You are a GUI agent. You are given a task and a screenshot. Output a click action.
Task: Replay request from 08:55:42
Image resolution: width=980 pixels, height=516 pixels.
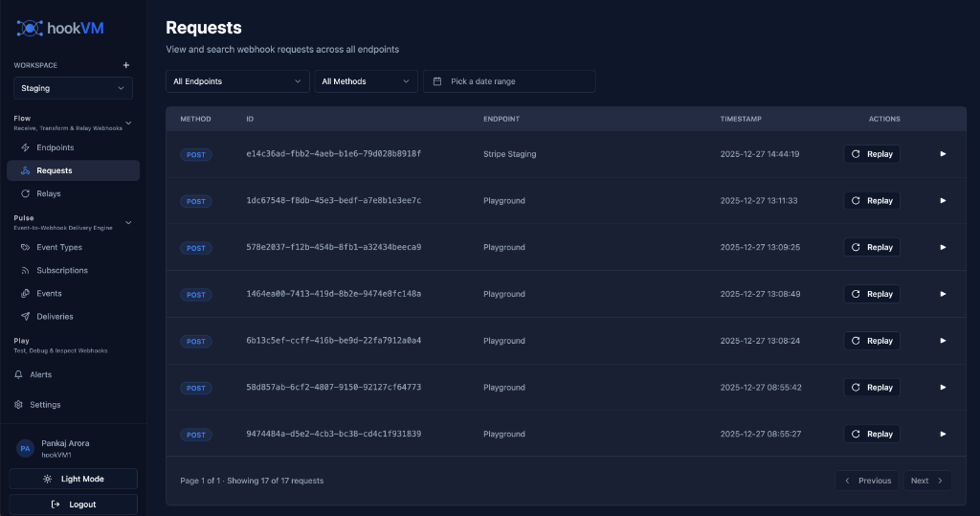coord(872,387)
